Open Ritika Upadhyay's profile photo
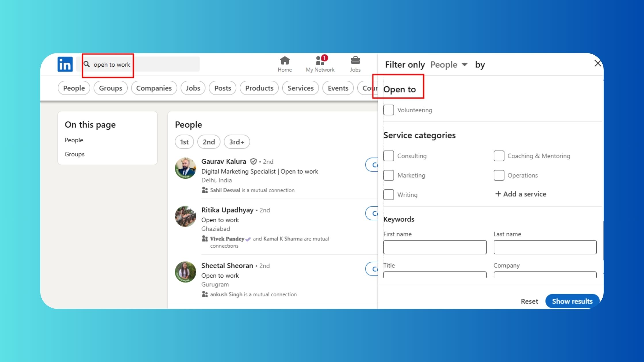 click(x=185, y=216)
